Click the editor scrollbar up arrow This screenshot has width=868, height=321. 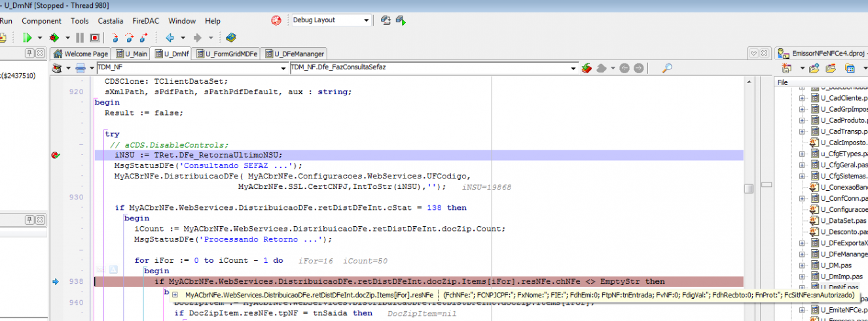[748, 81]
